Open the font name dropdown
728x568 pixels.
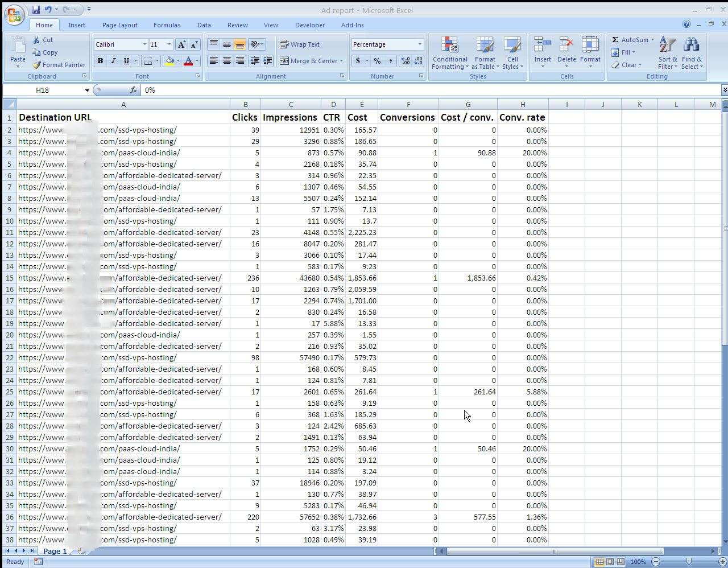pyautogui.click(x=144, y=44)
